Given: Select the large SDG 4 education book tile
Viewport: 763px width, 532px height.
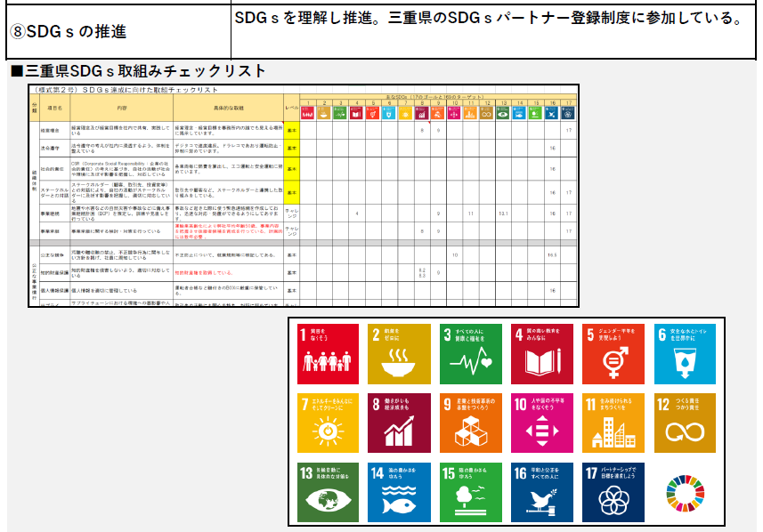Looking at the screenshot, I should click(542, 354).
